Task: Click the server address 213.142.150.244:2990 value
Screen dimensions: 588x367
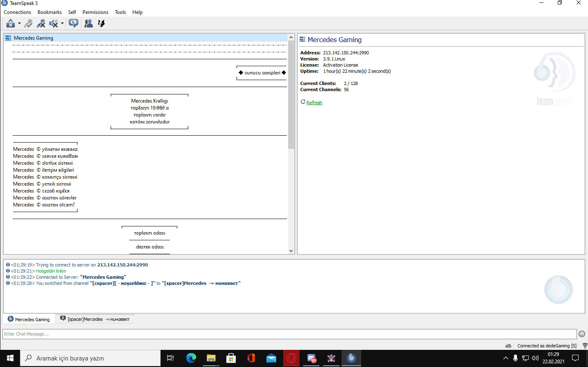Action: 346,53
